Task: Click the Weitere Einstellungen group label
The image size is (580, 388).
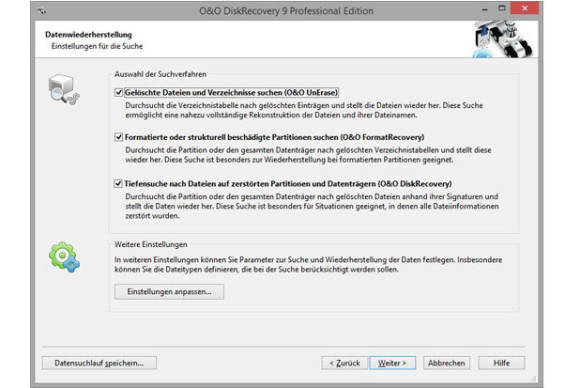Action: 151,244
